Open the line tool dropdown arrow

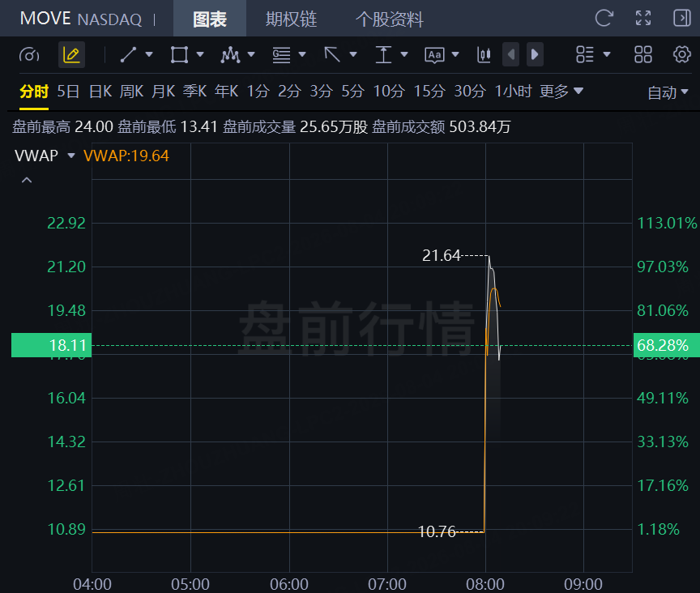tap(149, 54)
